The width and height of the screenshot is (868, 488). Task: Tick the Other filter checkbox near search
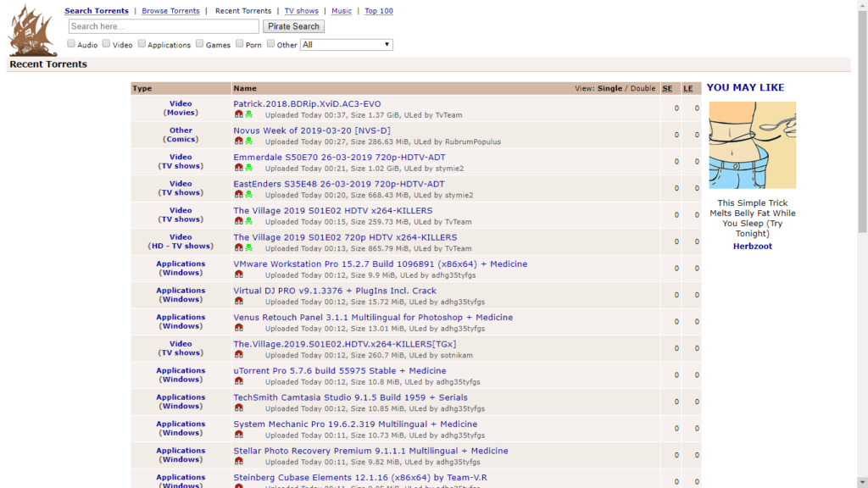(x=270, y=43)
